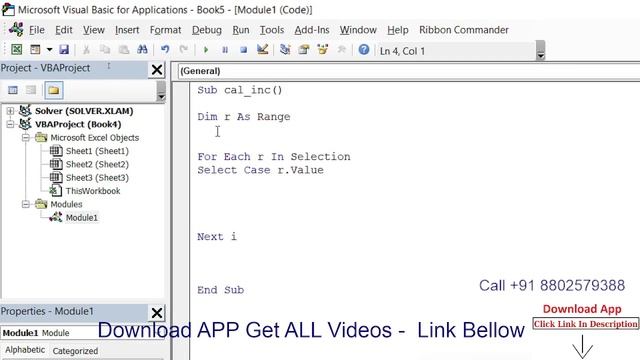Click the Toolbox icon in toolbar

click(341, 50)
